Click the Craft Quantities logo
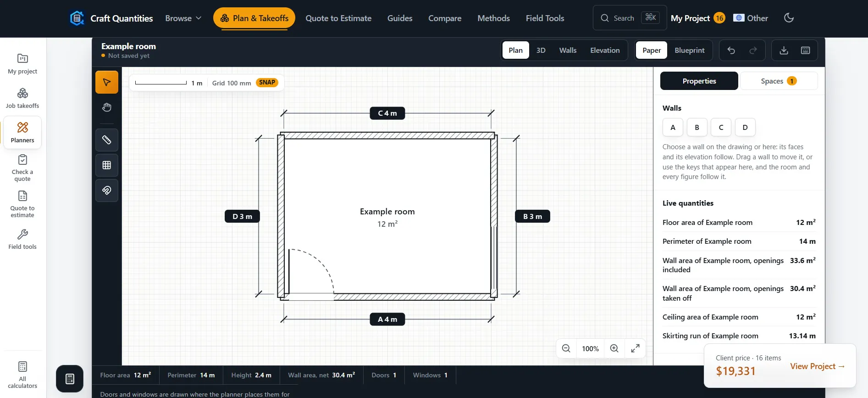This screenshot has width=868, height=398. (111, 18)
